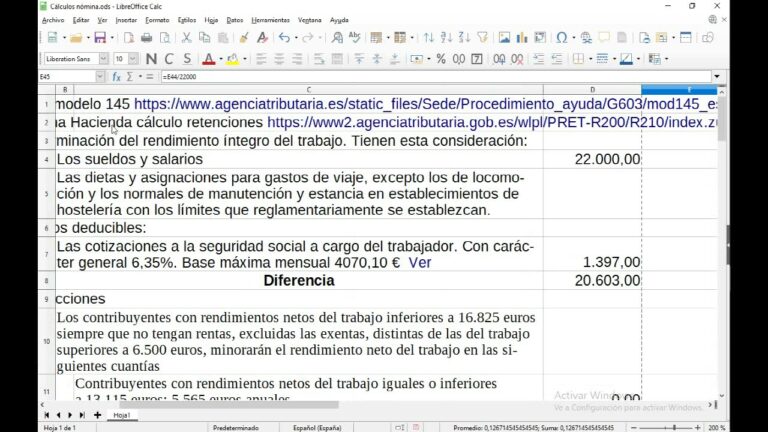The width and height of the screenshot is (768, 432).
Task: Click the Sum sigma icon
Action: 130,77
